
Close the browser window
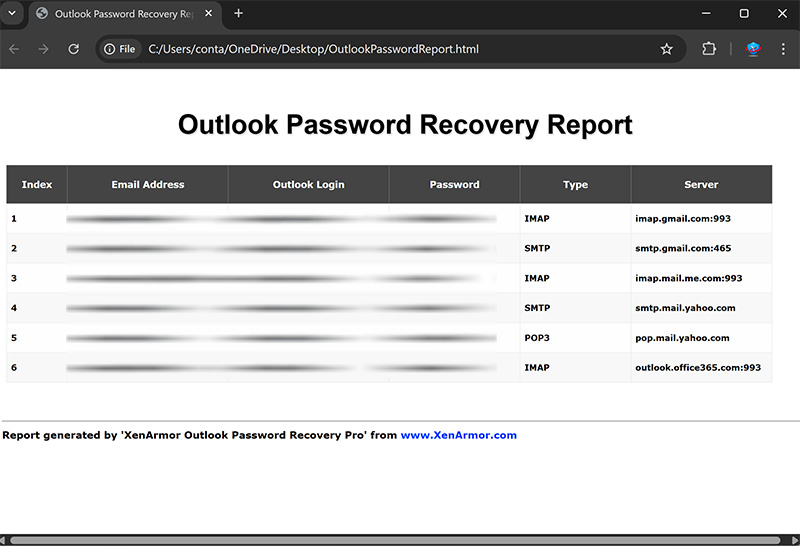tap(782, 13)
